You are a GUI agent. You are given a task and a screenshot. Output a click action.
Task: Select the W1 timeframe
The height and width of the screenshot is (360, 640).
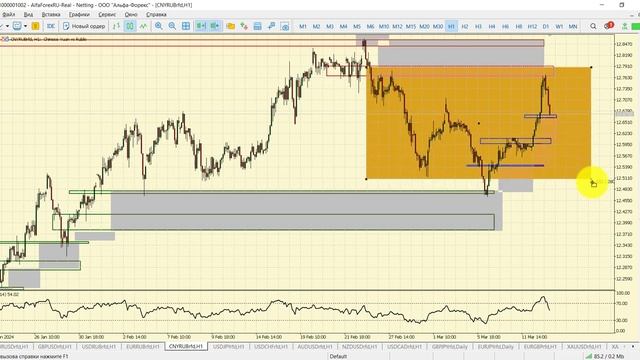point(559,26)
